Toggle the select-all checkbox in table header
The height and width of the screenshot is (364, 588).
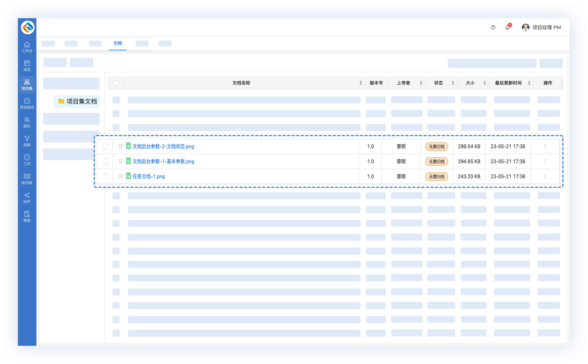point(116,83)
